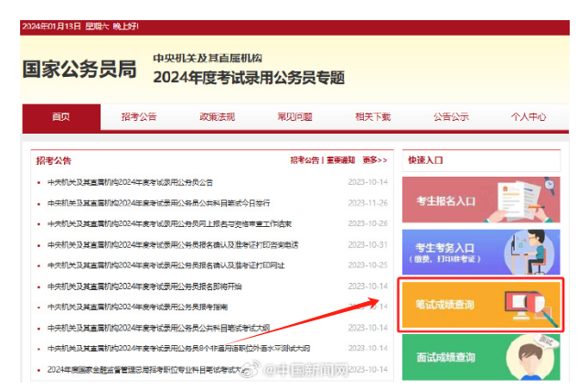This screenshot has width=588, height=389.
Task: Open 考生考务入口 (缴费、打印准考证)
Action: (481, 252)
